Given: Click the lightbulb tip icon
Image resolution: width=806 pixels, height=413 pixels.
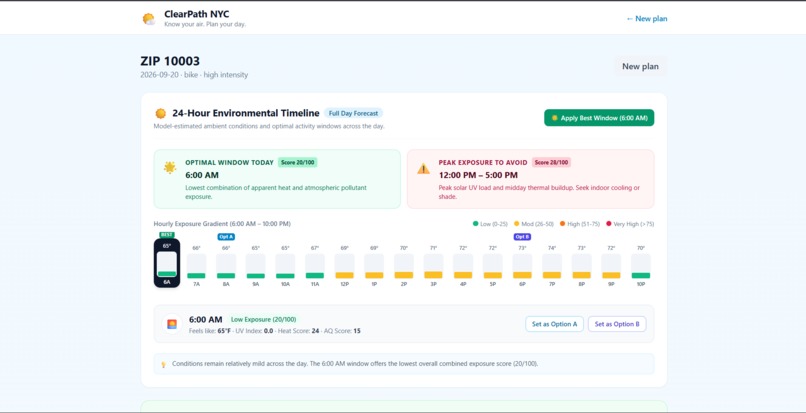Looking at the screenshot, I should click(x=163, y=364).
